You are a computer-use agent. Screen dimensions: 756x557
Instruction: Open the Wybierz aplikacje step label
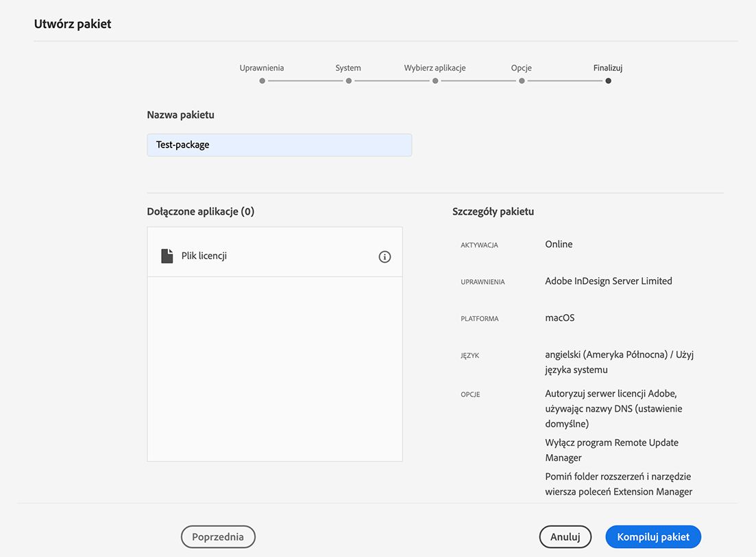(435, 68)
